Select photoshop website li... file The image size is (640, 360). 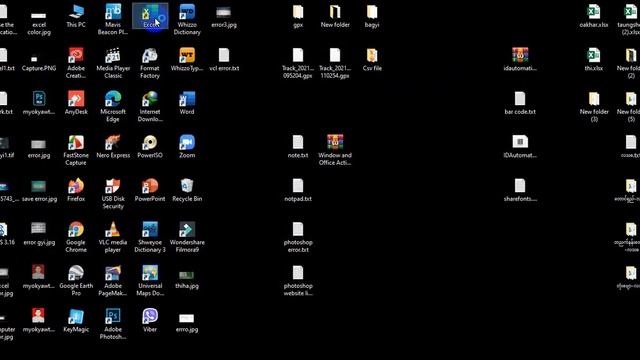tap(298, 281)
